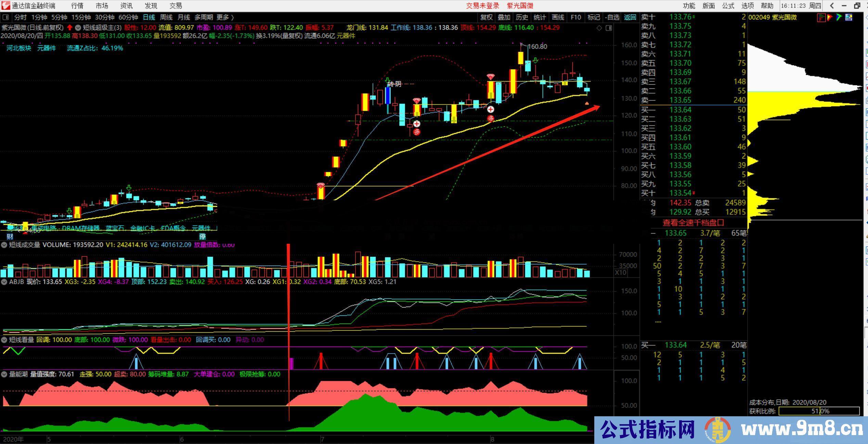Toggle the side panel icon left of 分时
This screenshot has height=444, width=868.
pyautogui.click(x=5, y=17)
